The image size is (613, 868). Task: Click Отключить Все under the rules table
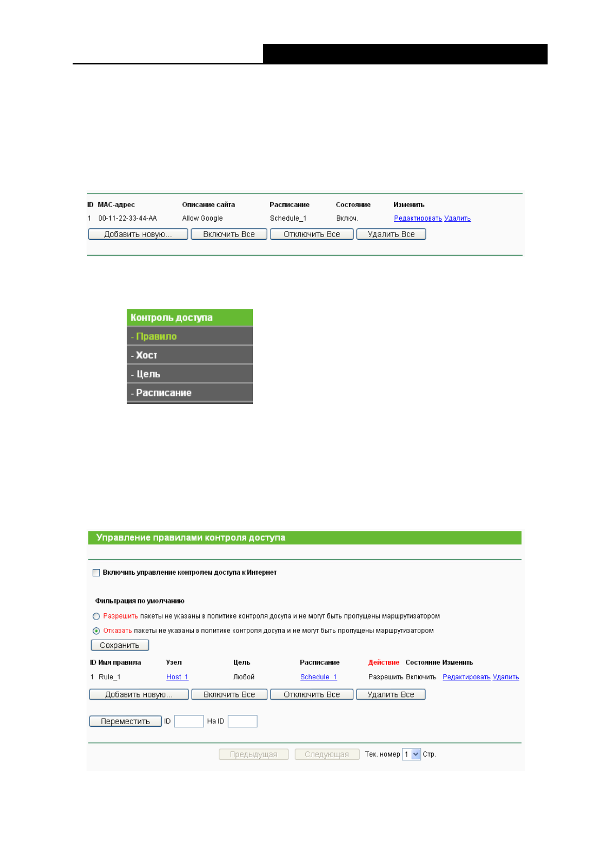(312, 695)
